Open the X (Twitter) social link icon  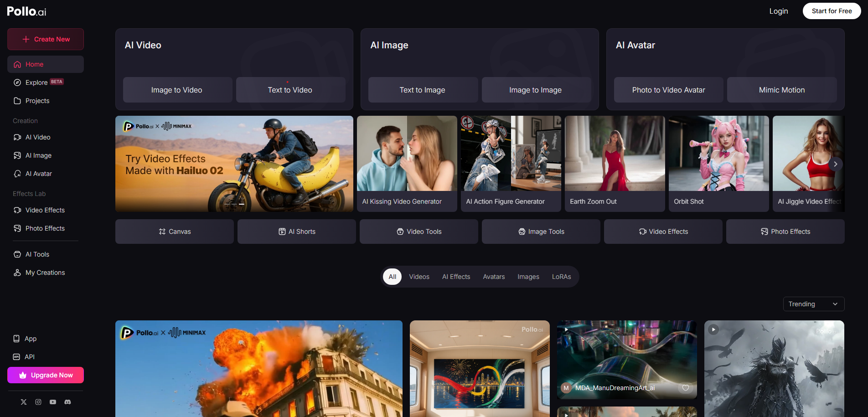(x=24, y=402)
